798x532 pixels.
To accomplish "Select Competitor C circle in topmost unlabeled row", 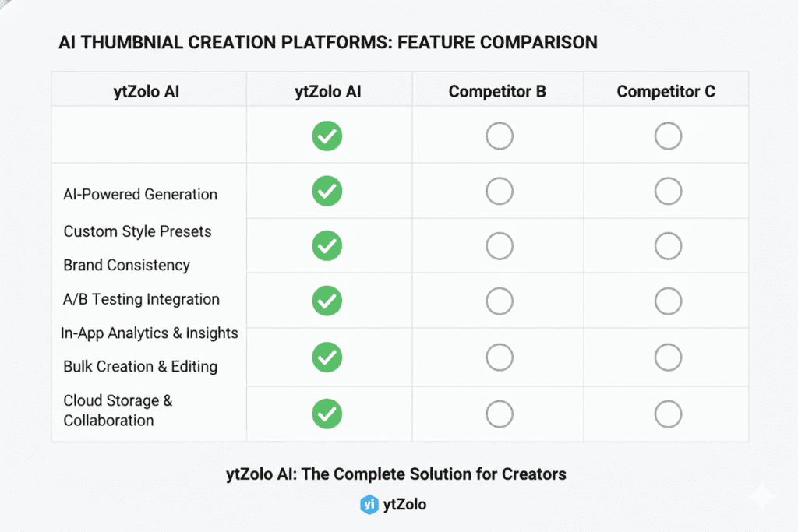I will pyautogui.click(x=668, y=136).
